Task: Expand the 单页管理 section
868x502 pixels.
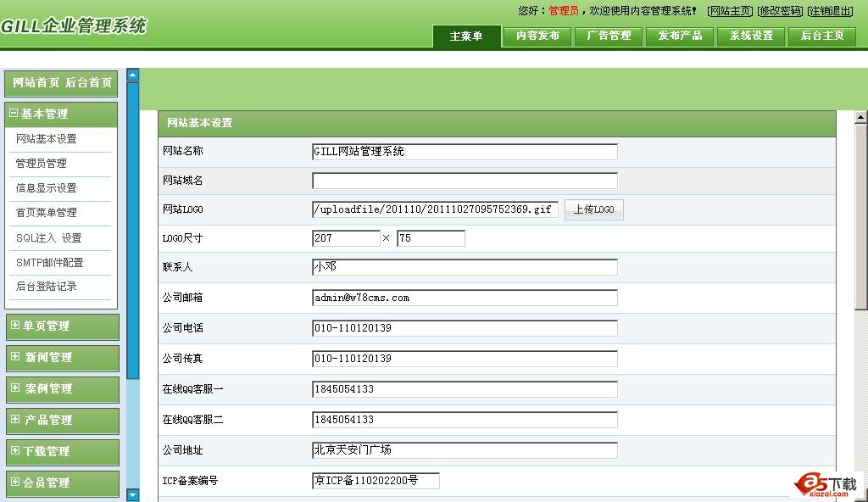Action: (x=14, y=326)
